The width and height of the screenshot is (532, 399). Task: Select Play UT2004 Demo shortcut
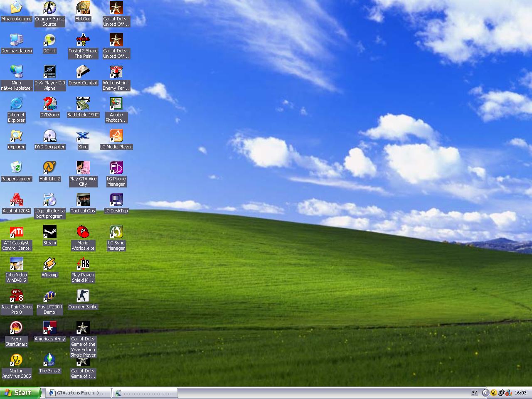[x=49, y=296]
